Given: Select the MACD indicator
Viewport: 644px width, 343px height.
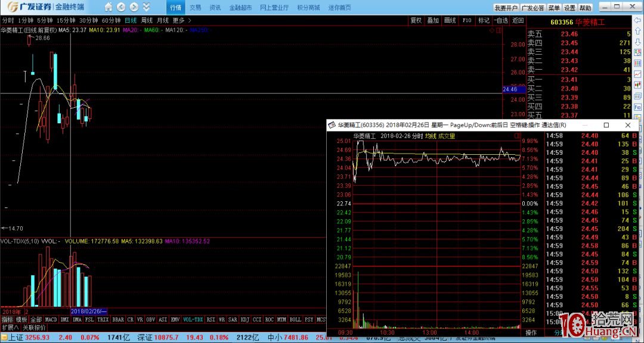Looking at the screenshot, I should (51, 320).
